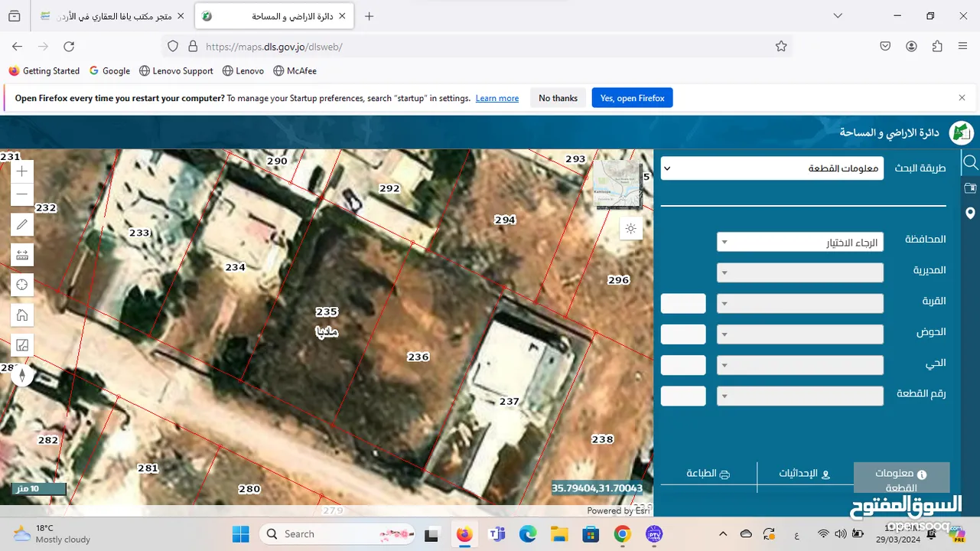Expand the directorate (المديرية) dropdown
Viewport: 980px width, 551px height.
coord(800,272)
